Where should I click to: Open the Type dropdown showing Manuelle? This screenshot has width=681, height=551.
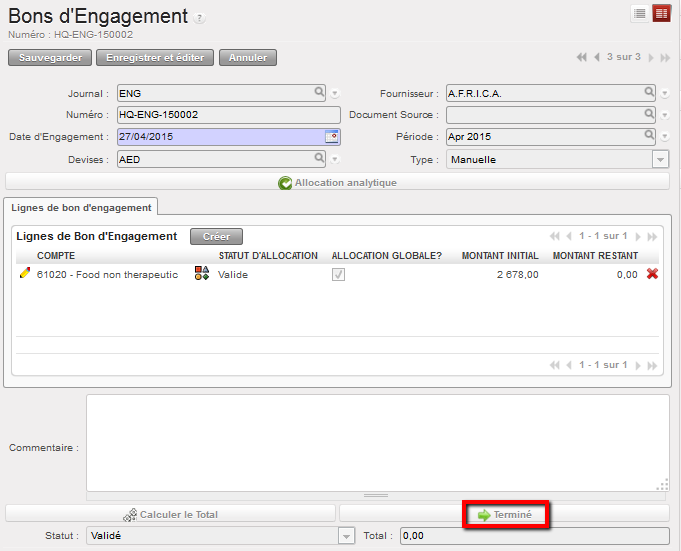click(x=660, y=159)
